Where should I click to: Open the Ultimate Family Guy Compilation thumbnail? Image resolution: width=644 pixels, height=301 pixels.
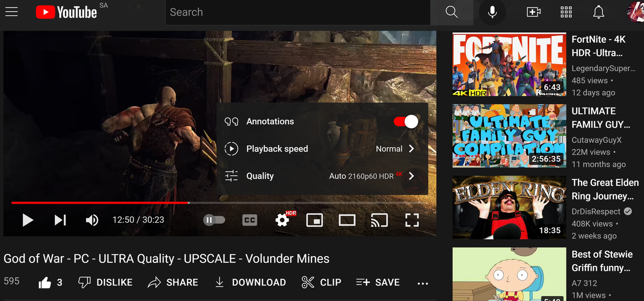click(509, 136)
